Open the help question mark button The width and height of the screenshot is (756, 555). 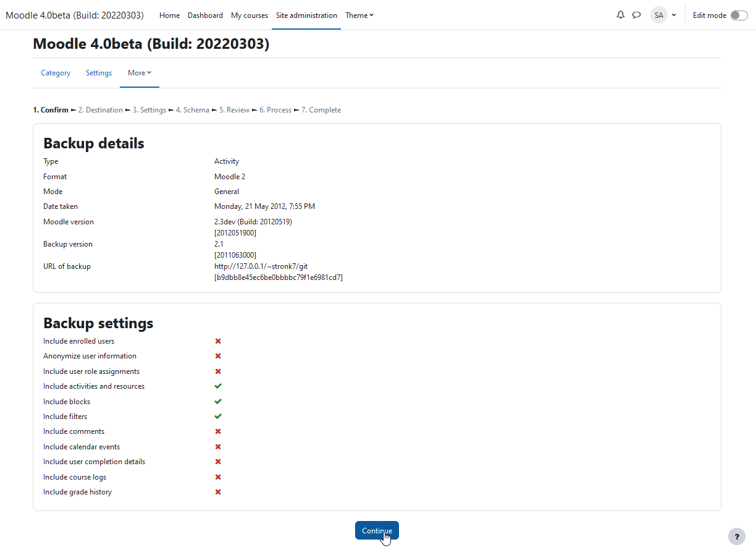pos(737,536)
